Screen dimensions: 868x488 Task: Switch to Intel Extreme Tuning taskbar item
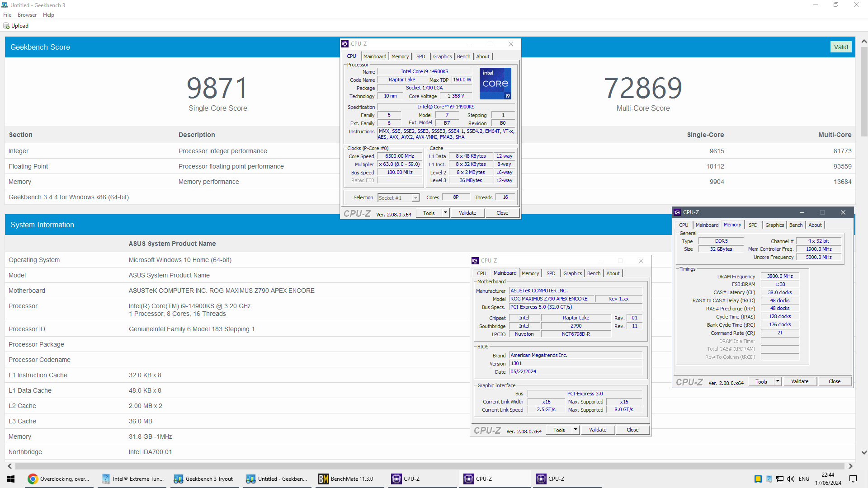tap(132, 479)
